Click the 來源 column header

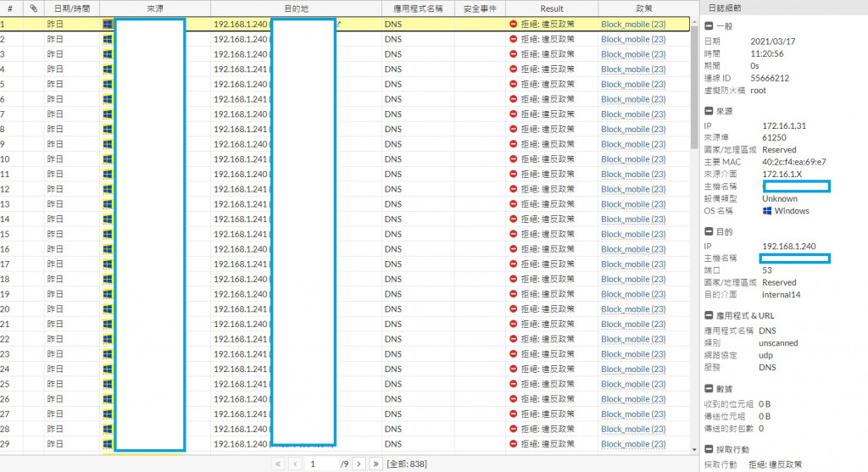tap(155, 8)
